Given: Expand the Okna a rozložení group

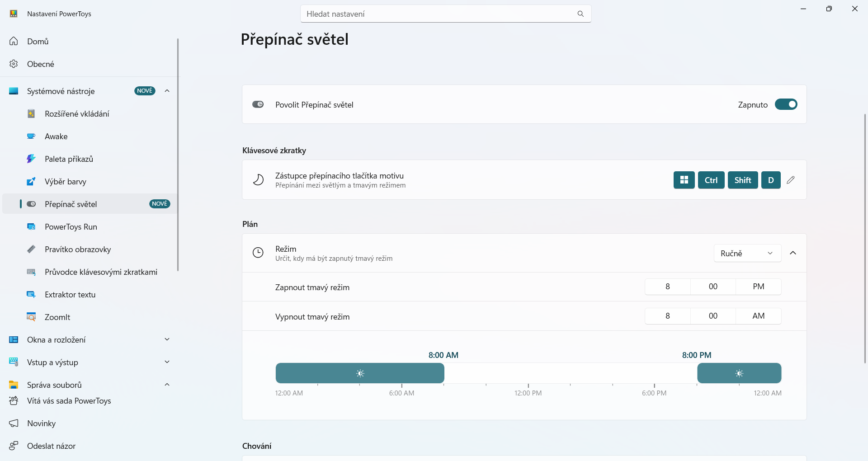Looking at the screenshot, I should pyautogui.click(x=167, y=339).
